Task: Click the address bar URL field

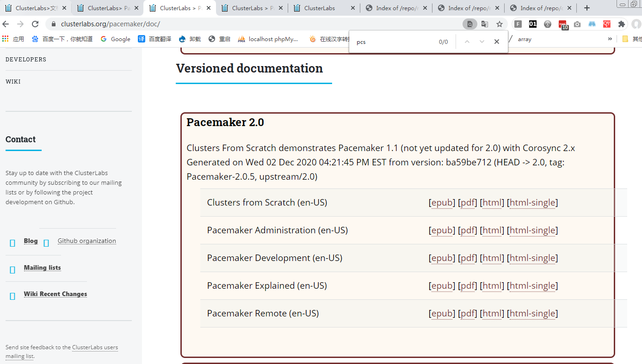Action: 259,24
